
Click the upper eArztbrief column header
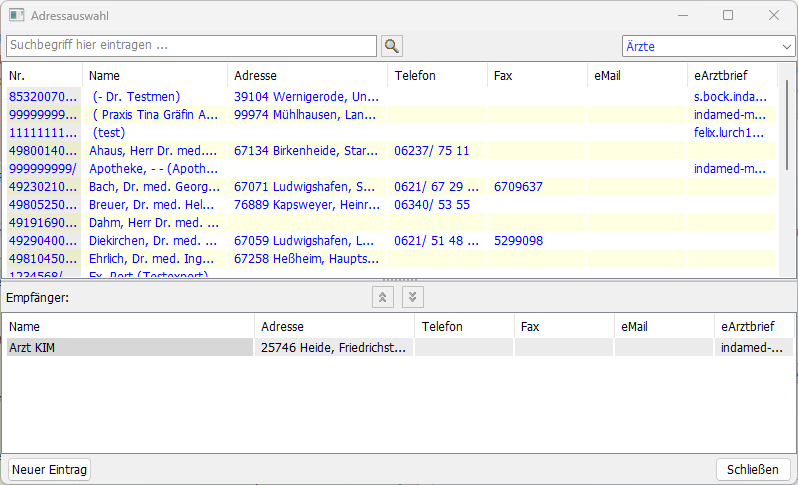point(732,76)
